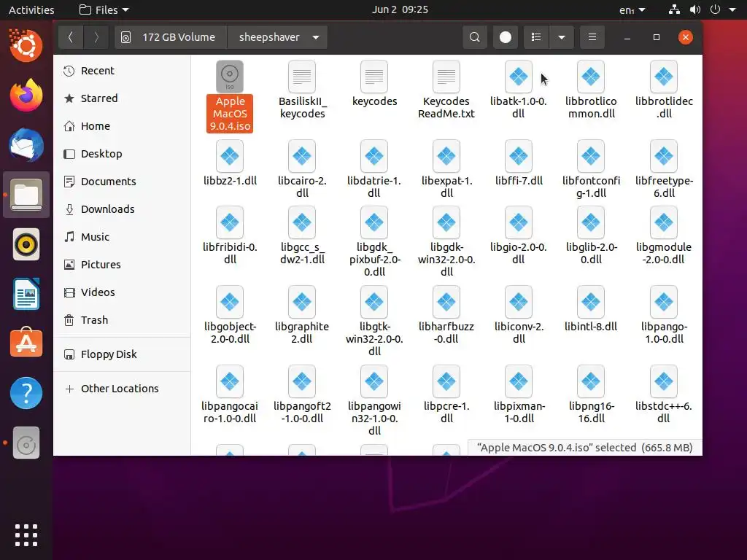Open the search button in Files toolbar
The image size is (747, 560).
(x=474, y=37)
